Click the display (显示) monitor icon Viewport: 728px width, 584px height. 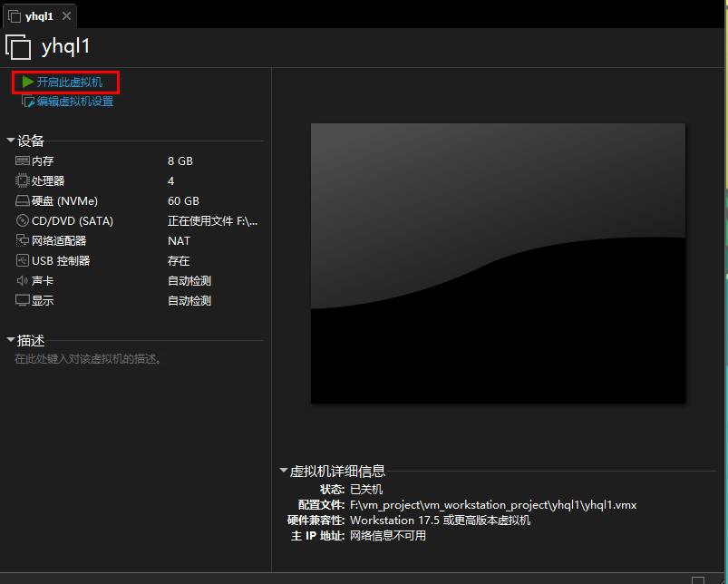pos(23,300)
